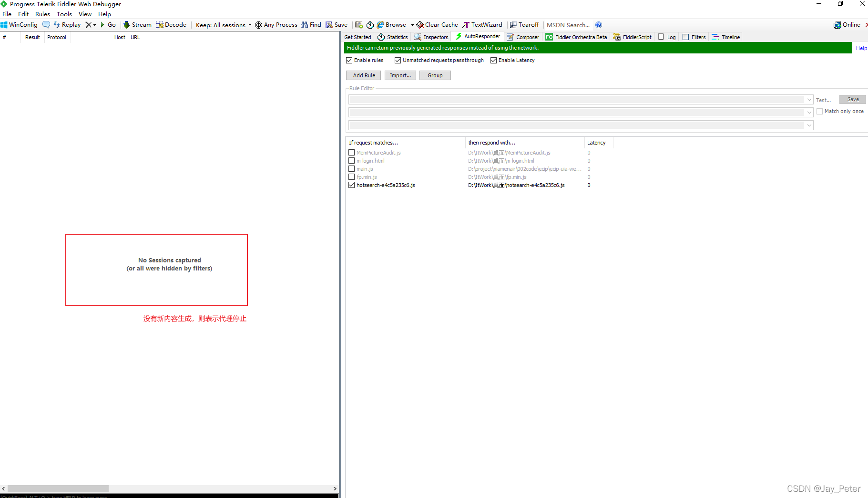Replay the selected sessions

pyautogui.click(x=67, y=25)
